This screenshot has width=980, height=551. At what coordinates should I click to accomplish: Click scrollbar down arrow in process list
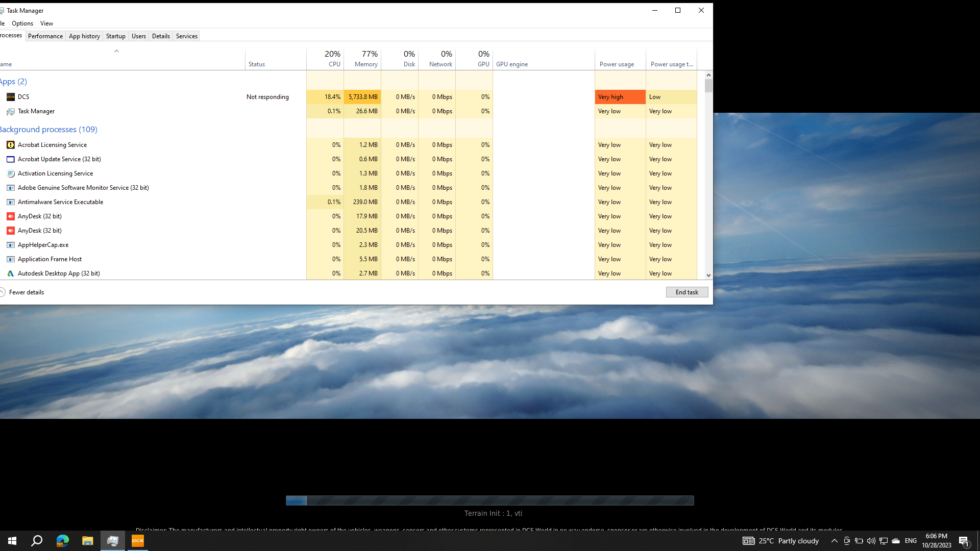click(x=708, y=275)
